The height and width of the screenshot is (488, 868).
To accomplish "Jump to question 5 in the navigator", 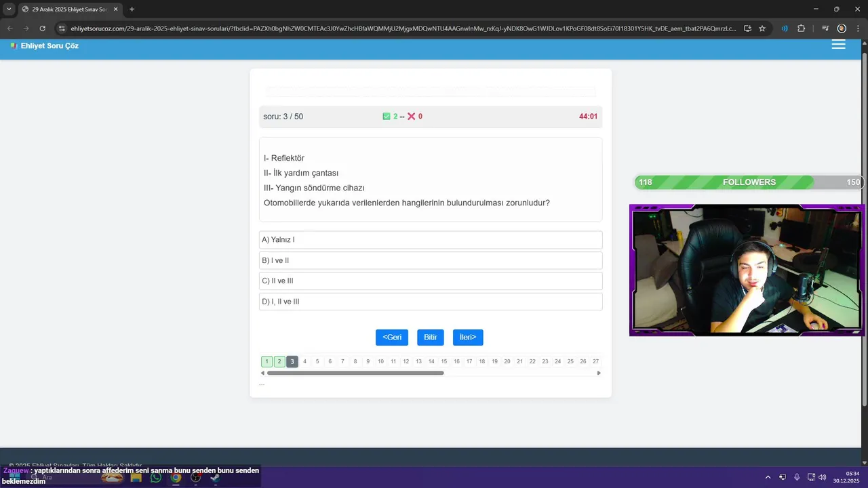I will click(317, 362).
